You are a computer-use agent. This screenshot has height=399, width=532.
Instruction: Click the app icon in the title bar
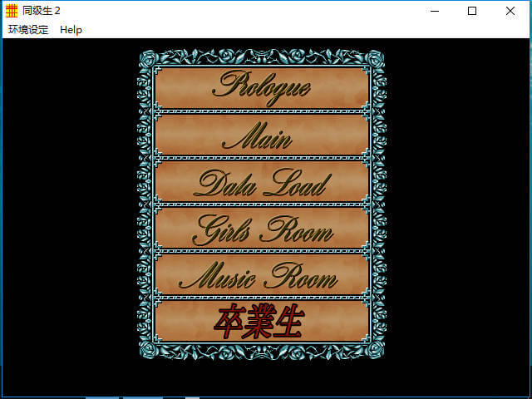coord(12,11)
